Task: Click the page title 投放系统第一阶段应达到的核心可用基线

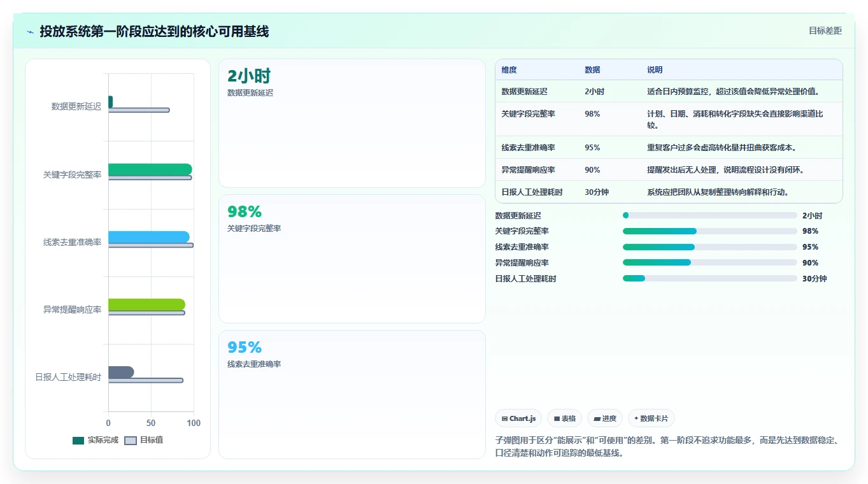Action: (154, 31)
